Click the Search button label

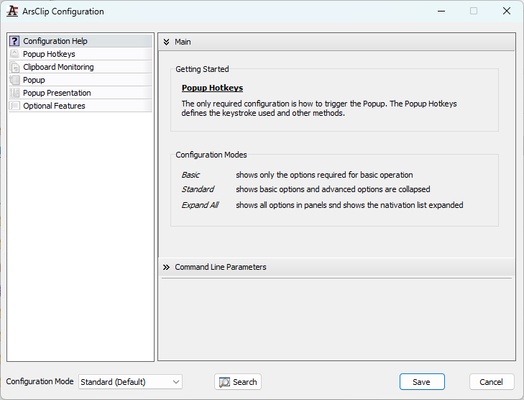pos(245,382)
